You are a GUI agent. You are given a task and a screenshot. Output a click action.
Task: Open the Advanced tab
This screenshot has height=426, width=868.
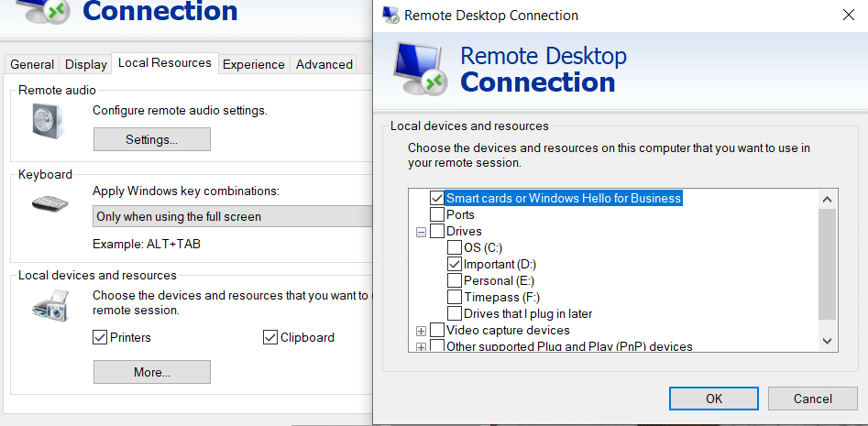coord(324,64)
